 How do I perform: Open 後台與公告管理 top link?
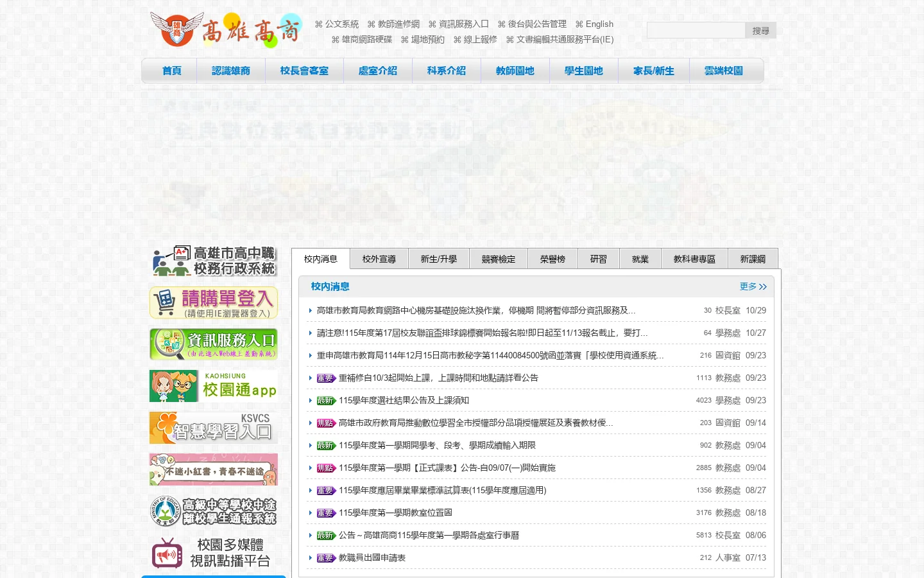tap(532, 24)
